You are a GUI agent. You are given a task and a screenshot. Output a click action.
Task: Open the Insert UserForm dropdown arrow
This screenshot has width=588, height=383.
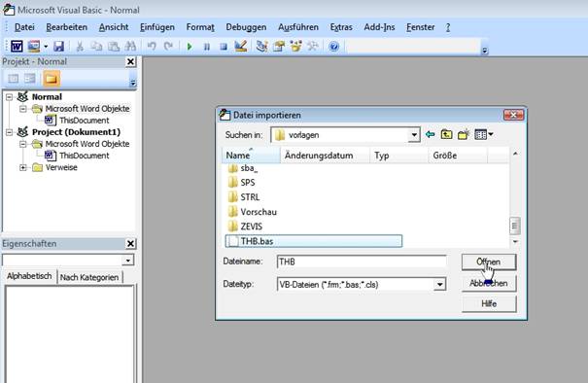(46, 47)
